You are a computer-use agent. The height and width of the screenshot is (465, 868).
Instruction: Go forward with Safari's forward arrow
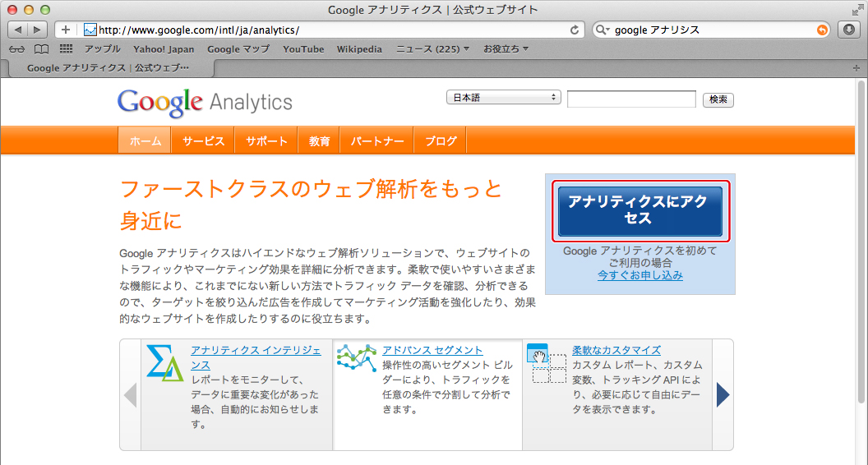click(37, 30)
